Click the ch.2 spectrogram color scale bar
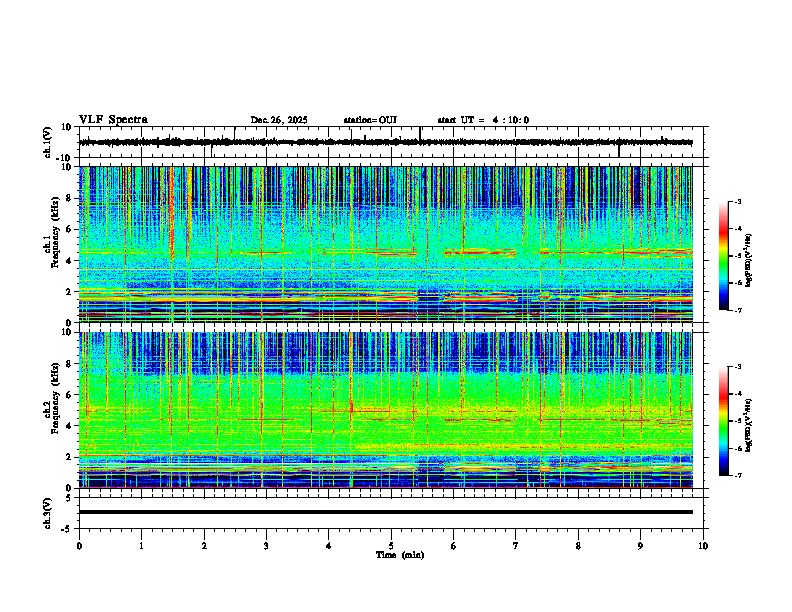Image resolution: width=792 pixels, height=612 pixels. 723,421
